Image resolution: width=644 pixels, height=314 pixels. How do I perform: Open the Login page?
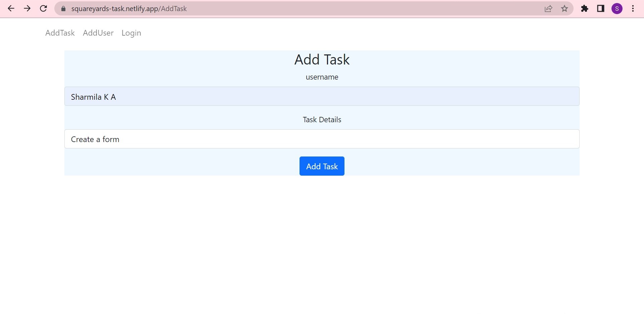coord(131,33)
